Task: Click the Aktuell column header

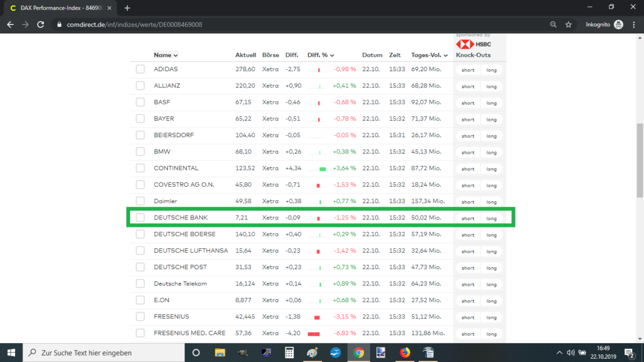Action: [246, 55]
